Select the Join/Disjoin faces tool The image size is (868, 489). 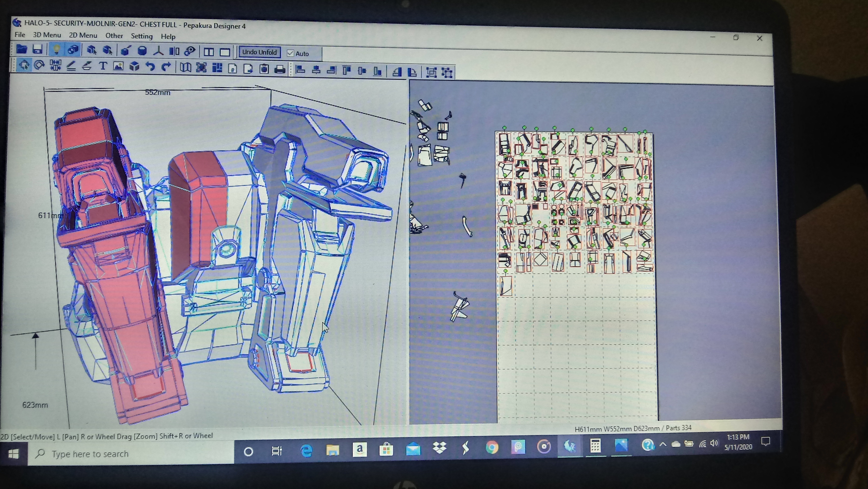56,65
